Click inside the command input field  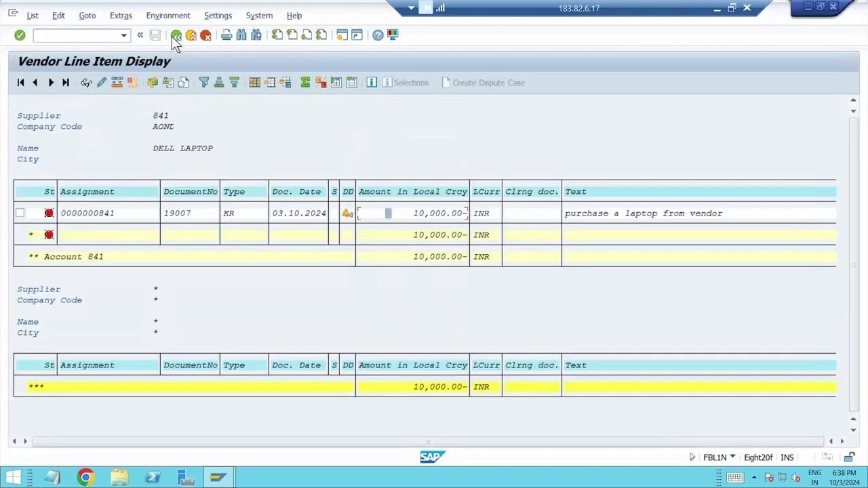pyautogui.click(x=76, y=35)
